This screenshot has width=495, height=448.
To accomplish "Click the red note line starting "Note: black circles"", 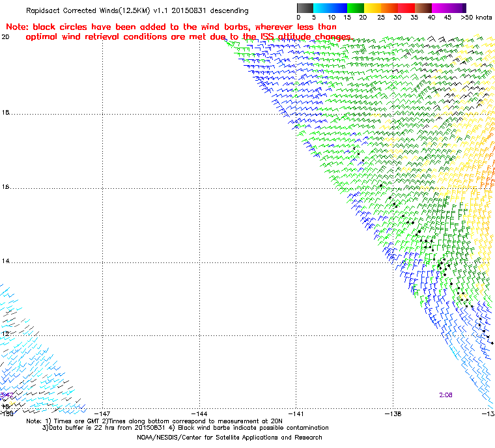I will 171,27.
